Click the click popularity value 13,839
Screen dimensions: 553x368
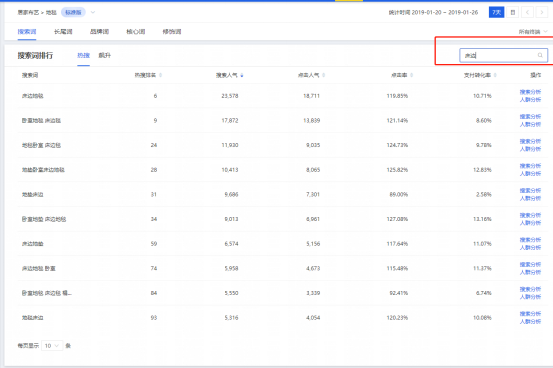coord(311,121)
